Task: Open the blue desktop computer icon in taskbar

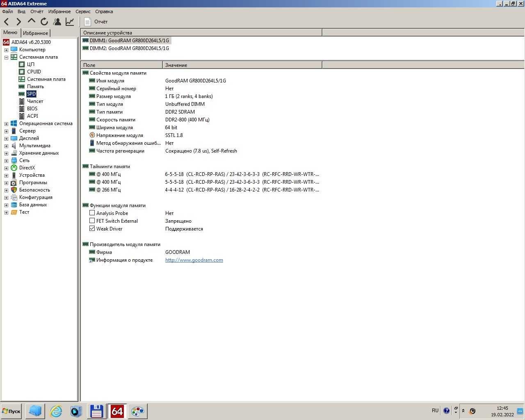Action: point(35,411)
